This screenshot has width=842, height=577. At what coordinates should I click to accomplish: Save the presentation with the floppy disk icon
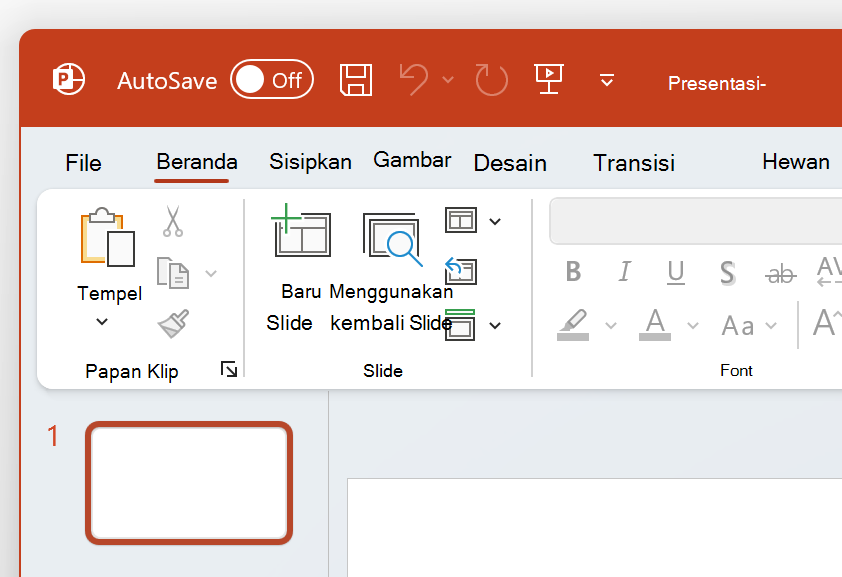(355, 80)
